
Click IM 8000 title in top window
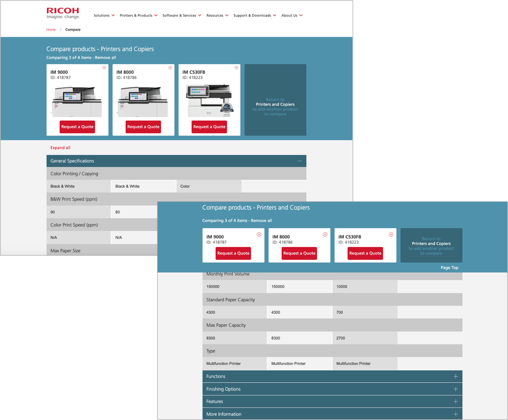125,72
